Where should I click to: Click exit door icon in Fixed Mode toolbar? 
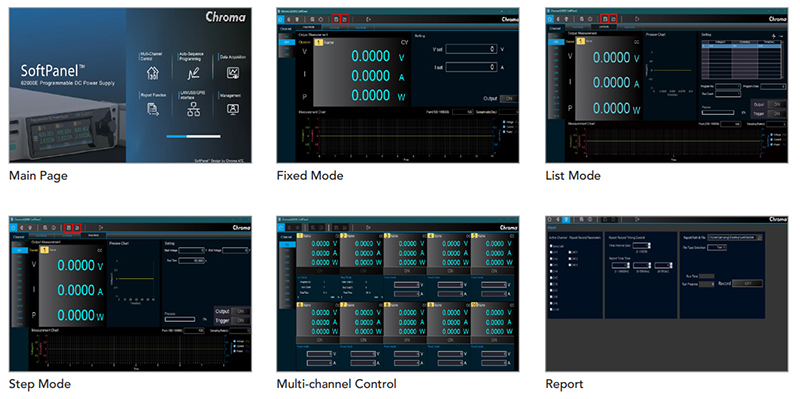(368, 19)
